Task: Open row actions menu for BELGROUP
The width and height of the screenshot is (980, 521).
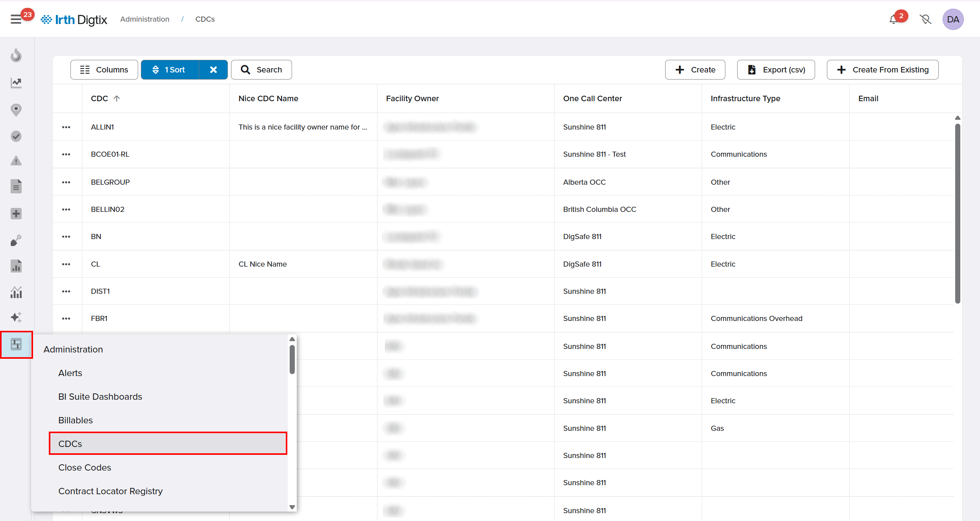Action: click(x=66, y=182)
